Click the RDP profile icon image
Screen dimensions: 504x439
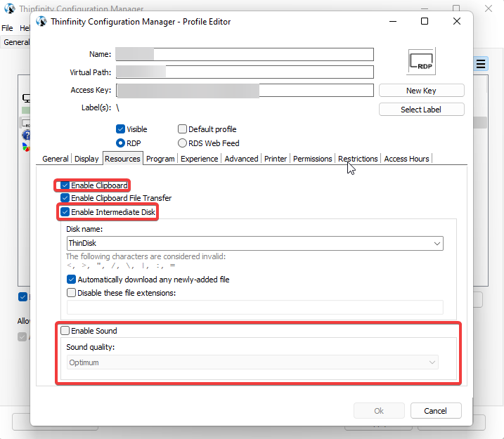421,61
